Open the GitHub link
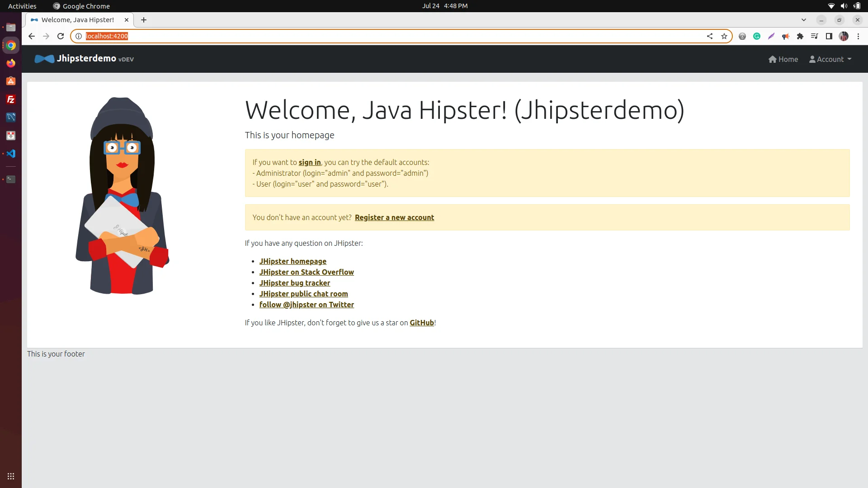The width and height of the screenshot is (868, 488). click(x=422, y=323)
